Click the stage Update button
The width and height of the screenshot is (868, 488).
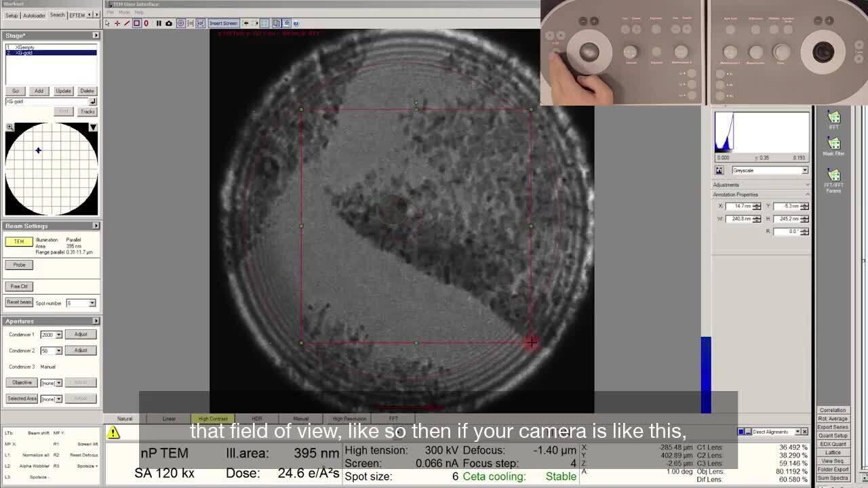pyautogui.click(x=63, y=91)
